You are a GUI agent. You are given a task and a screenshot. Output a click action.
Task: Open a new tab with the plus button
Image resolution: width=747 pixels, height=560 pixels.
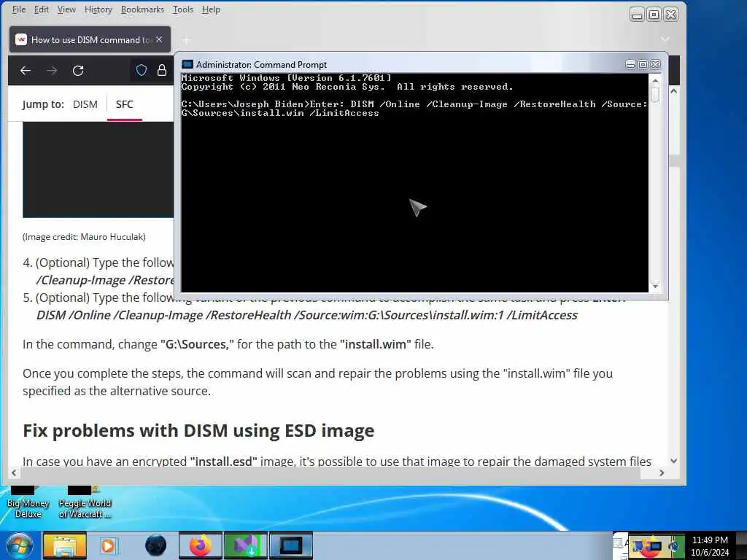pyautogui.click(x=186, y=40)
